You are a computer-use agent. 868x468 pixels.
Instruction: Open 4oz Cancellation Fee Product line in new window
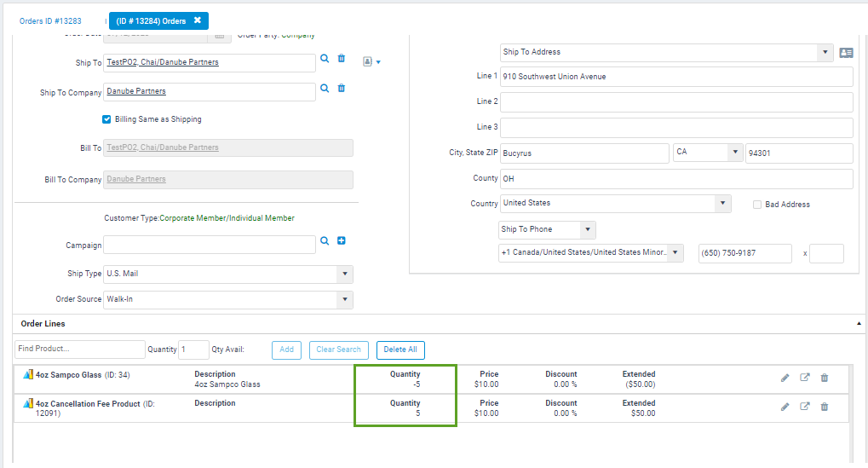click(805, 406)
